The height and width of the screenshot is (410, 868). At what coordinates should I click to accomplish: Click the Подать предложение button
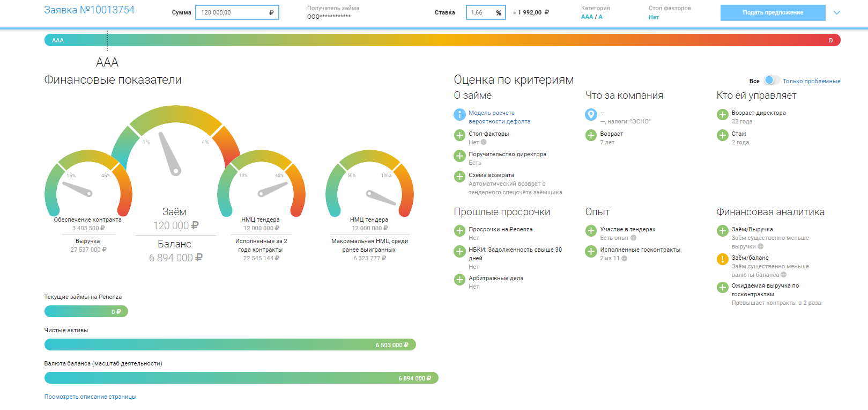pos(773,12)
